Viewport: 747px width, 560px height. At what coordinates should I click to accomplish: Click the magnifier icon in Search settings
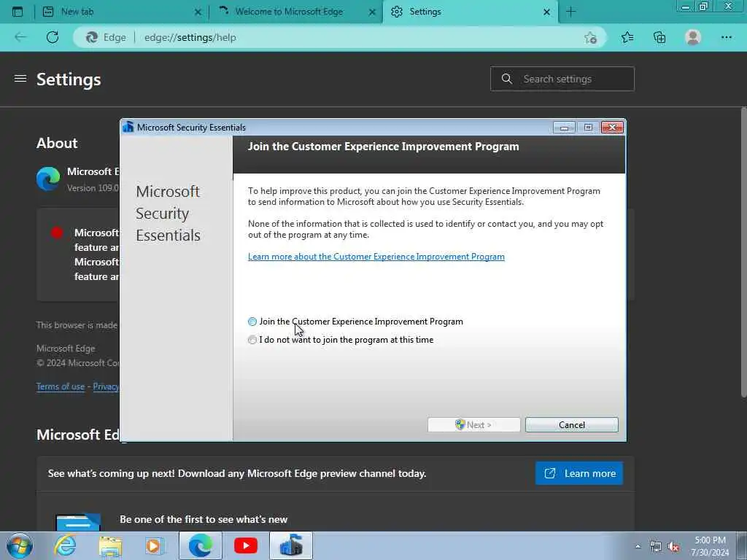[x=507, y=79]
